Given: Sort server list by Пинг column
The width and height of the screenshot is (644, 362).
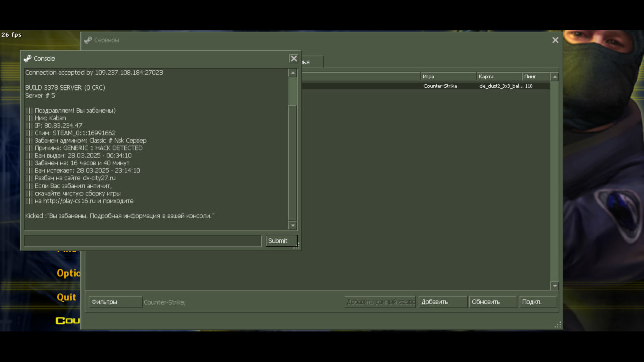Looking at the screenshot, I should point(536,77).
